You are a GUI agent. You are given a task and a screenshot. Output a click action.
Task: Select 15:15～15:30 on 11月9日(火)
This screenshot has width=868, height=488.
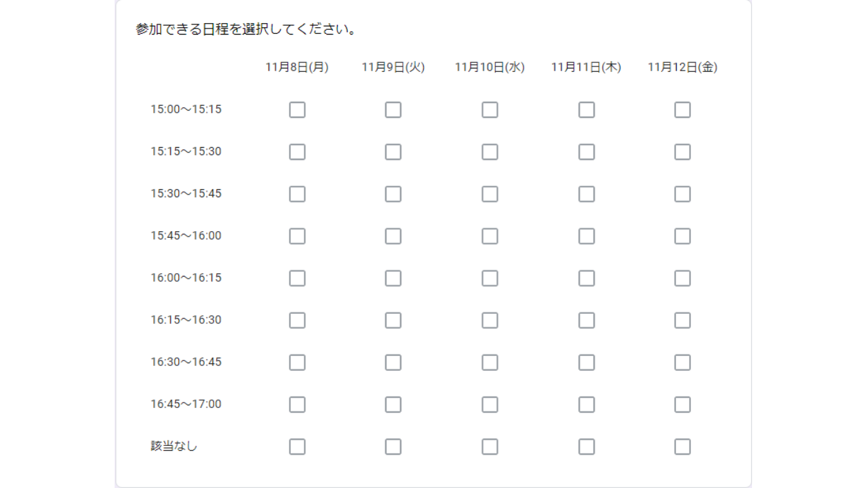(x=393, y=152)
